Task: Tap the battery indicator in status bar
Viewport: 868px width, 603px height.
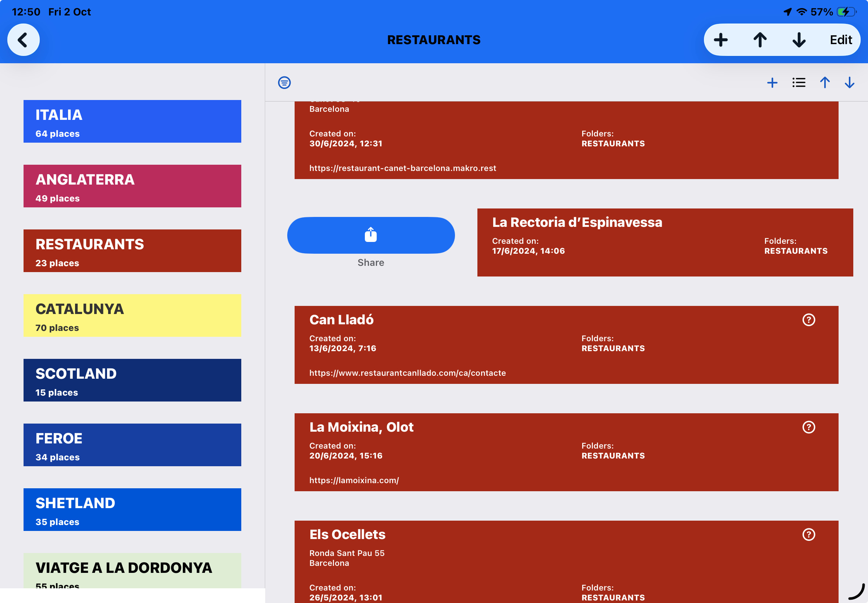Action: [846, 12]
